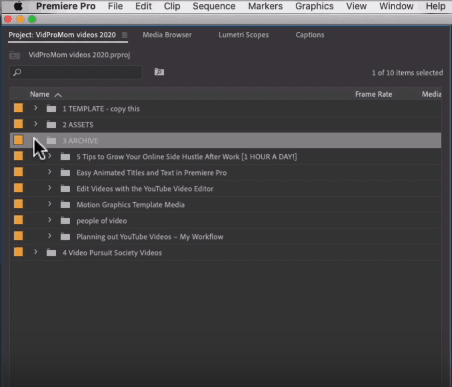
Task: Expand the 1 TEMPLATE - copy this bin
Action: [x=36, y=108]
